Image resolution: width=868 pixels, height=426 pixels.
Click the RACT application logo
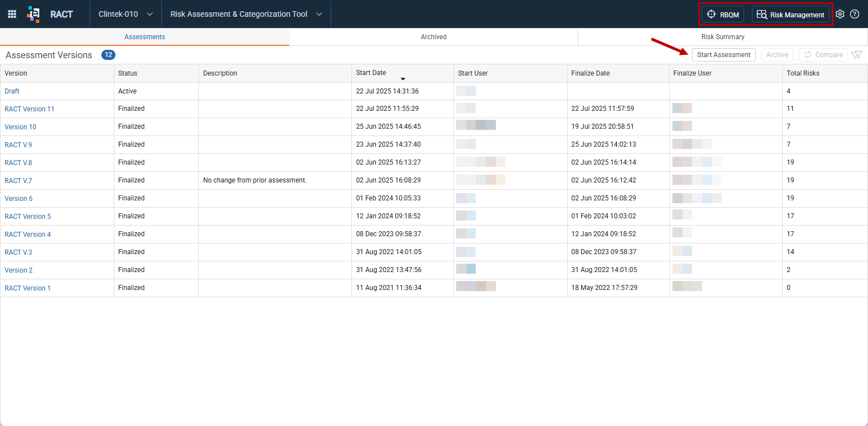(x=34, y=14)
